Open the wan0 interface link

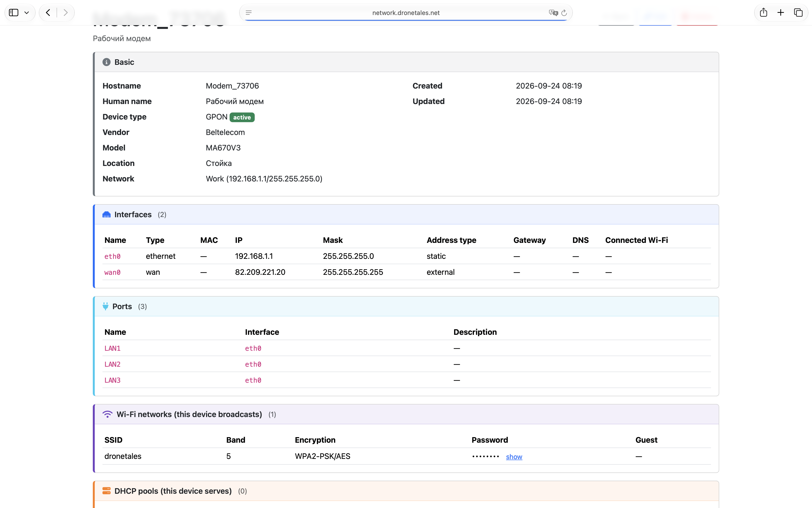point(112,272)
